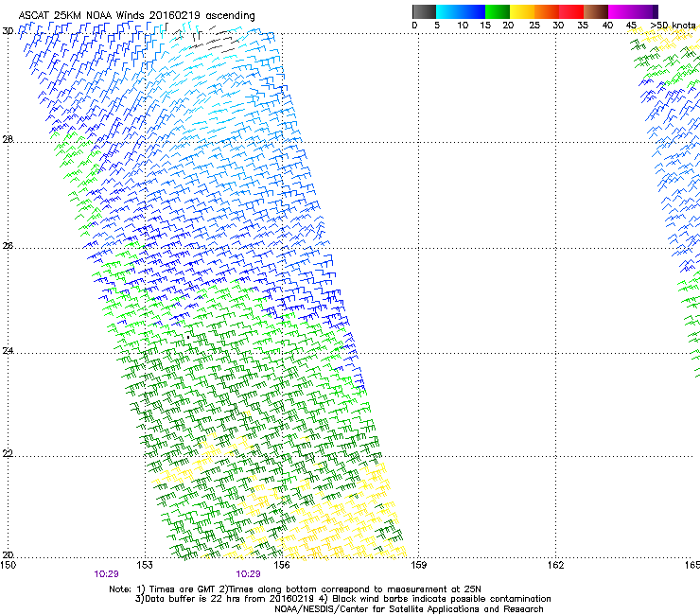The width and height of the screenshot is (700, 615).
Task: Click longitude axis label '153'
Action: tap(145, 565)
